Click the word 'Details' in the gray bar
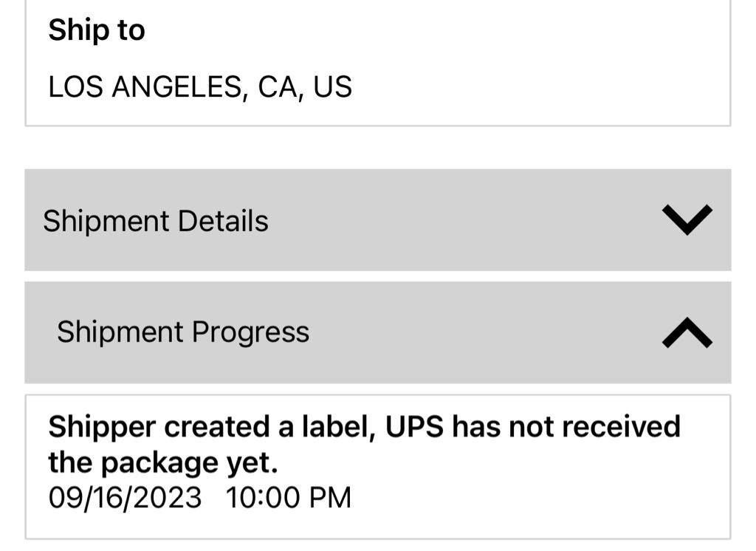The height and width of the screenshot is (551, 756). pos(223,221)
